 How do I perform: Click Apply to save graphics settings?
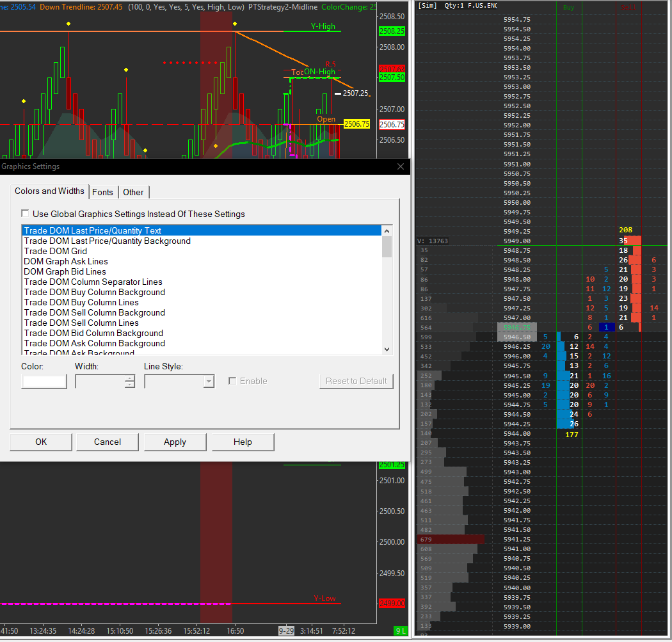(175, 442)
